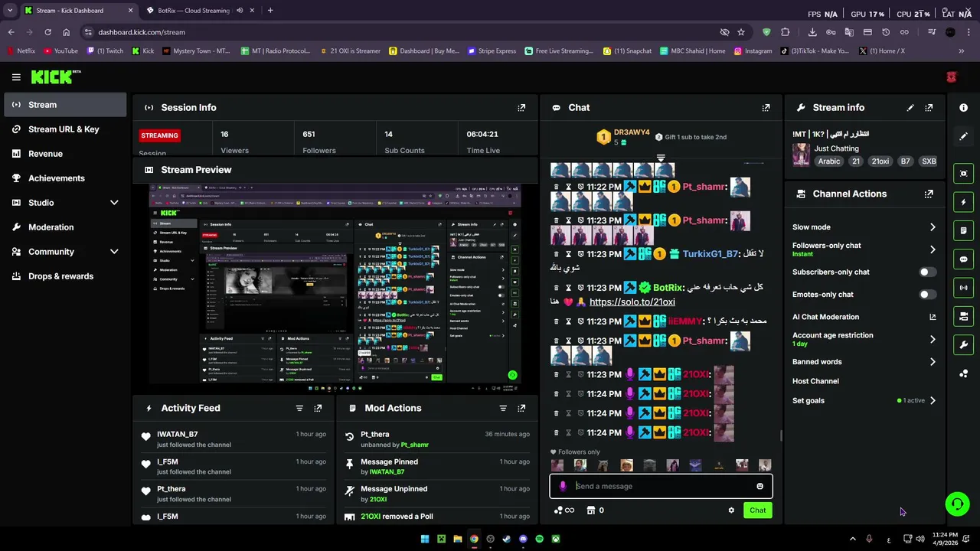Image resolution: width=980 pixels, height=551 pixels.
Task: Filter the Mod Actions list
Action: click(503, 408)
